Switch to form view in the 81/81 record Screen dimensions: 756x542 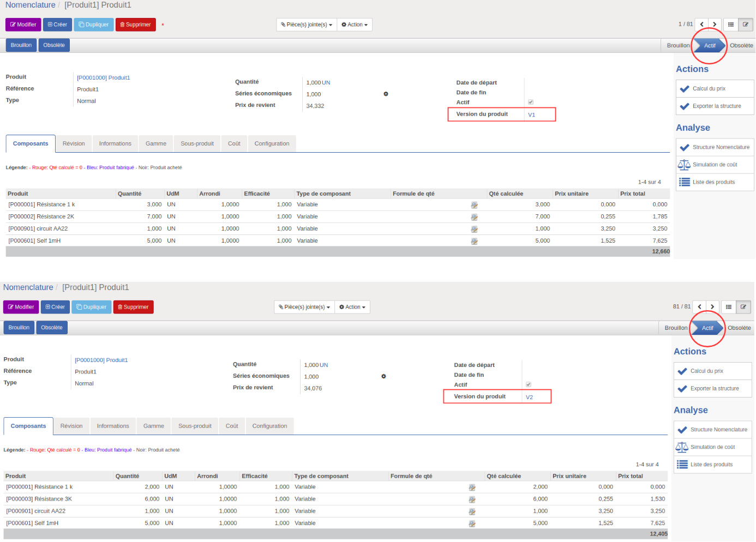pyautogui.click(x=743, y=307)
